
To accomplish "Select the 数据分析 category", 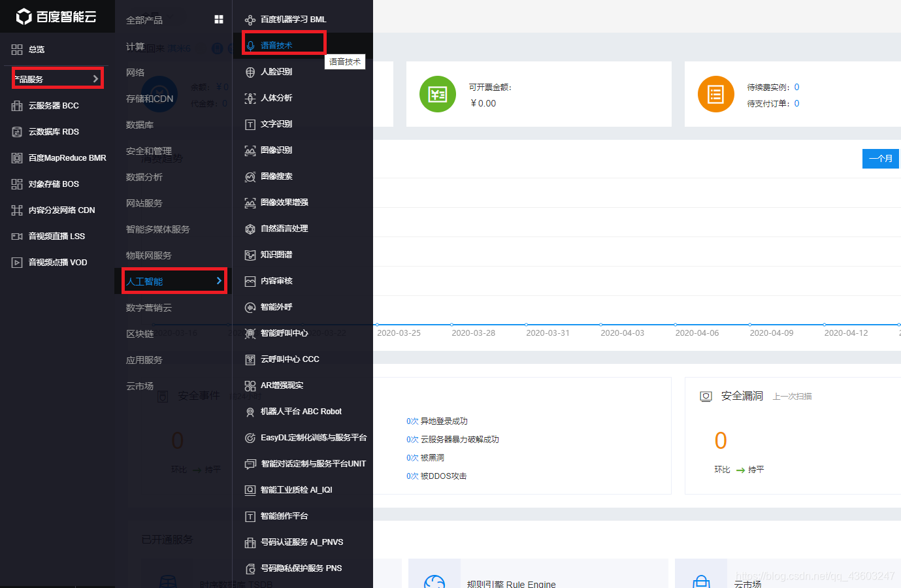I will (144, 177).
